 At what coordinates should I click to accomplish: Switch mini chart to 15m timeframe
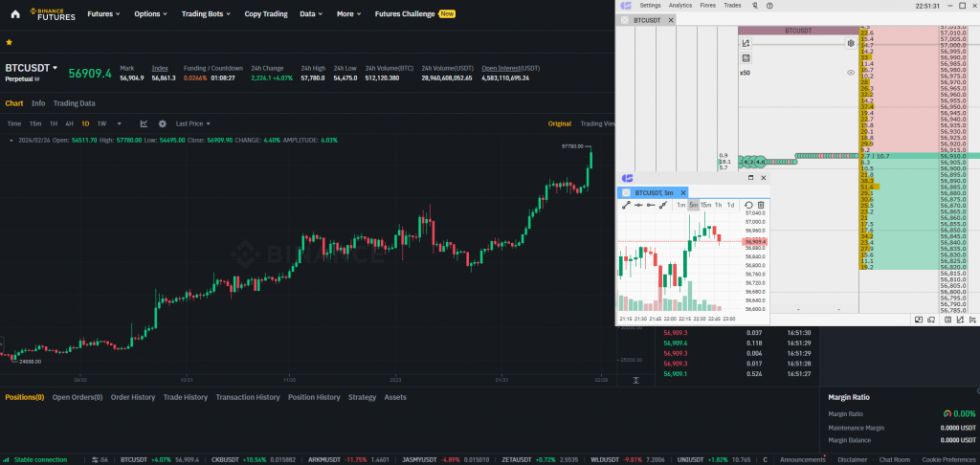tap(705, 205)
